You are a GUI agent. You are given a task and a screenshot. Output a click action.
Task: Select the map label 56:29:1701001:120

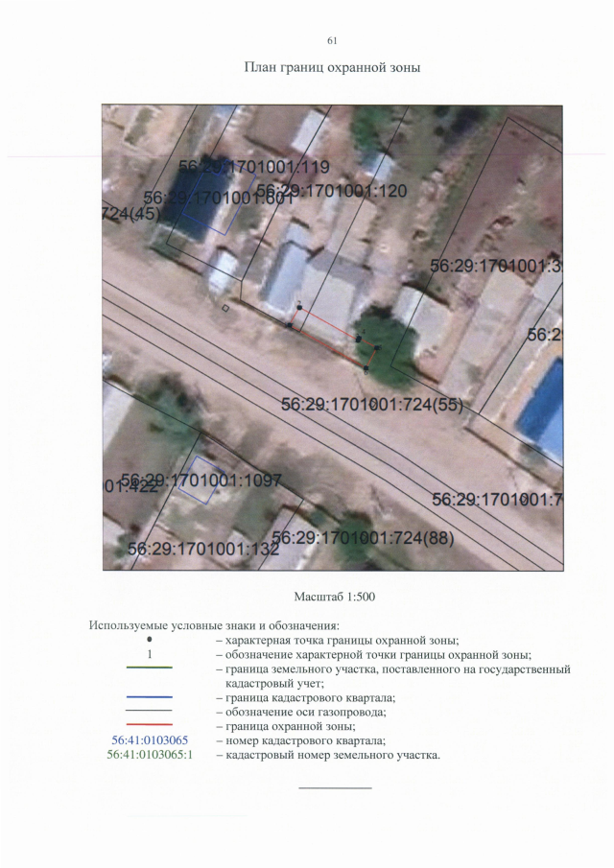click(331, 191)
